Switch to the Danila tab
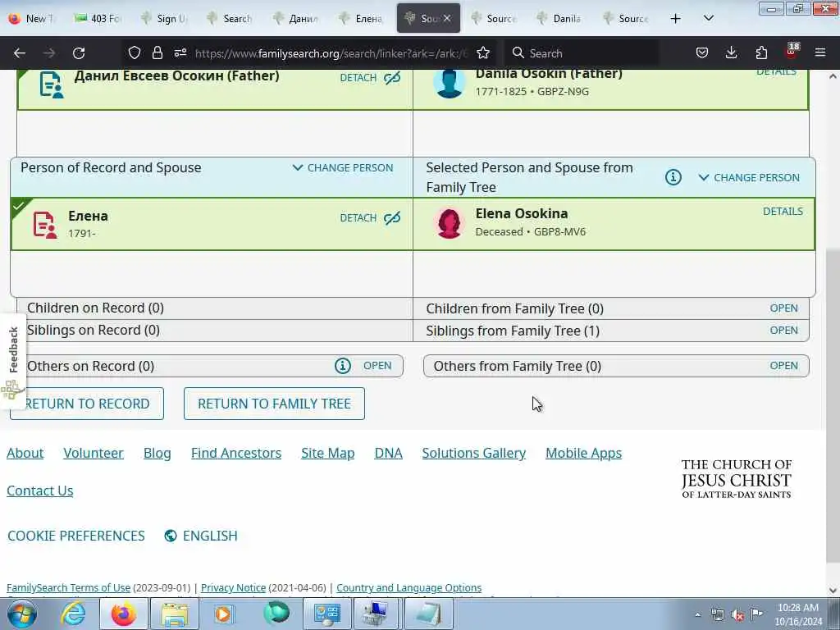This screenshot has height=630, width=840. point(560,18)
